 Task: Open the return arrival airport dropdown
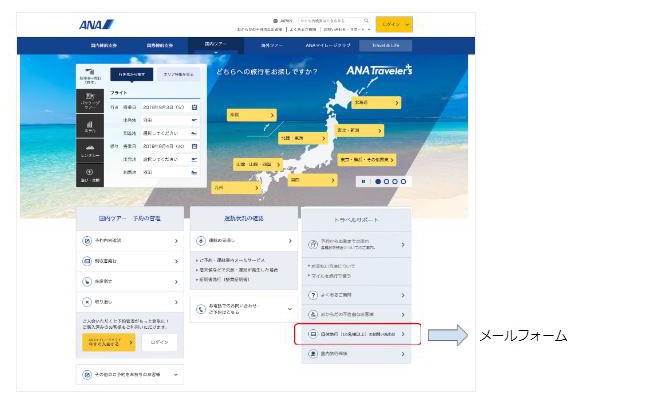pos(170,172)
